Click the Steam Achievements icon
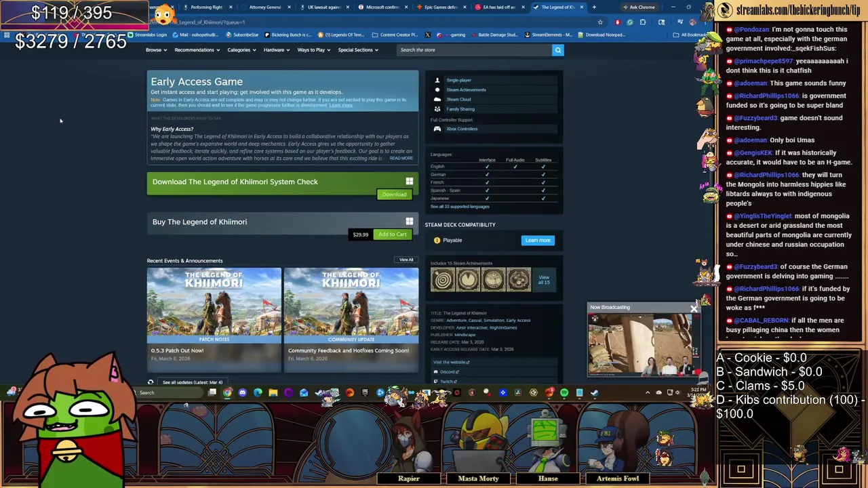Viewport: 868px width, 488px height. pyautogui.click(x=437, y=89)
